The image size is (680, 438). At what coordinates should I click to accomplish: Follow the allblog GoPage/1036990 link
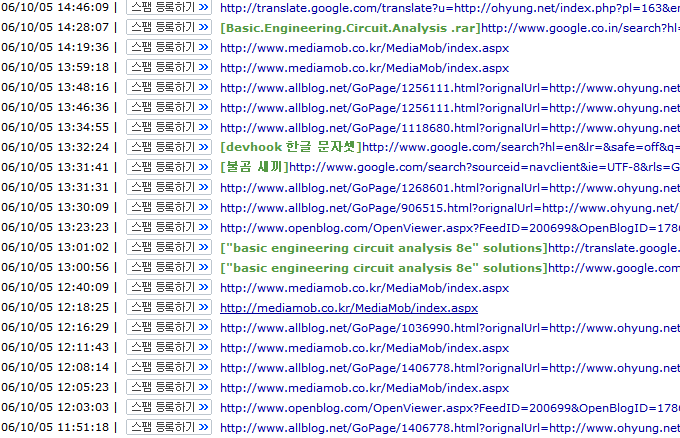coord(450,327)
